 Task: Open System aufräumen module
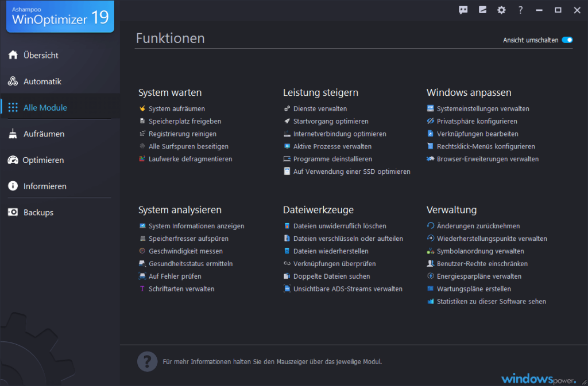pyautogui.click(x=176, y=108)
